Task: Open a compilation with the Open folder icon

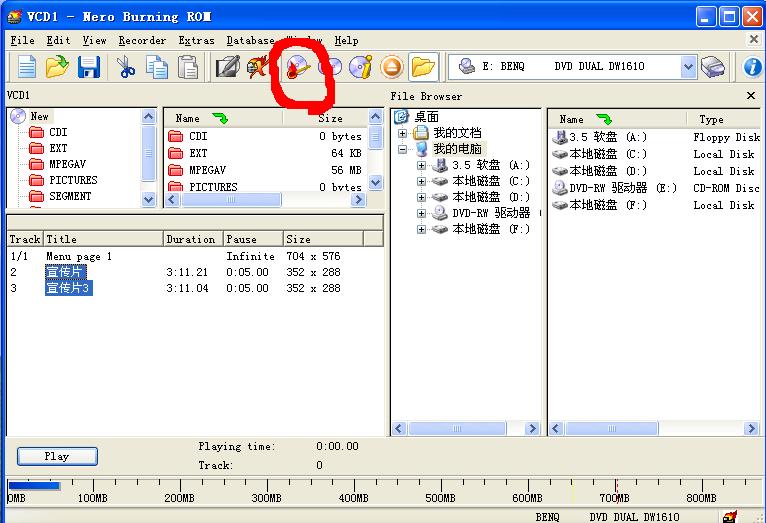Action: click(x=57, y=66)
